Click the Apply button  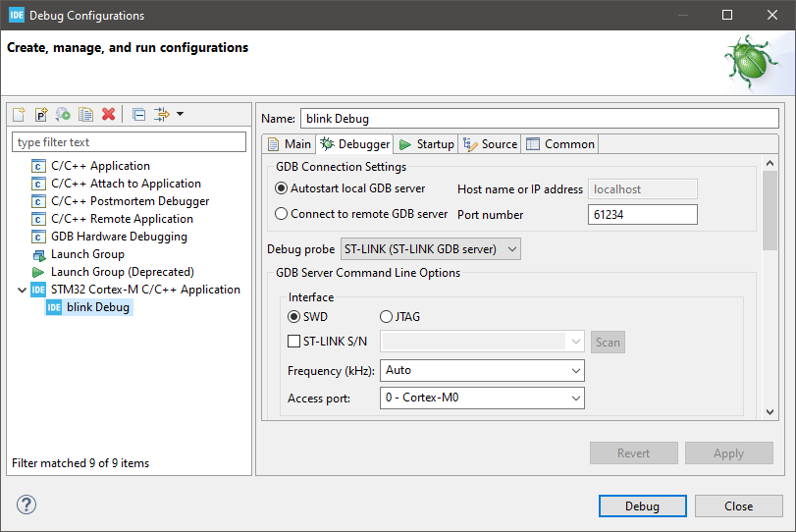click(729, 452)
